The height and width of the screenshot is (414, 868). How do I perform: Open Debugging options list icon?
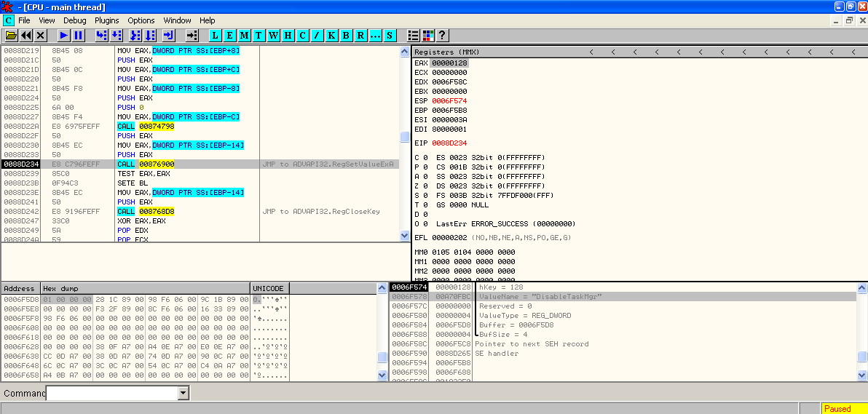click(413, 36)
